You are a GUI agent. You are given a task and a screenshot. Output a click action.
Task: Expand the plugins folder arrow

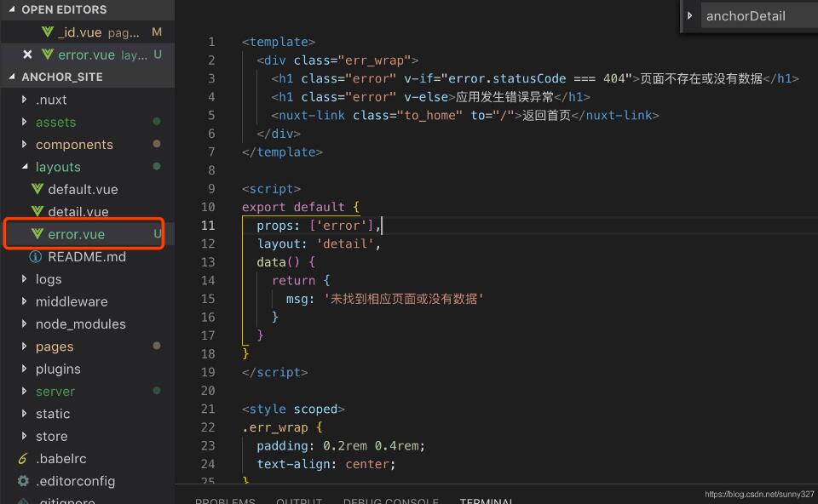tap(24, 369)
